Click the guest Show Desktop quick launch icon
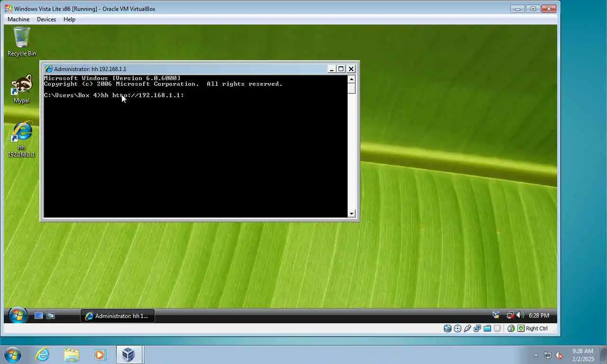Image resolution: width=607 pixels, height=364 pixels. (x=39, y=316)
